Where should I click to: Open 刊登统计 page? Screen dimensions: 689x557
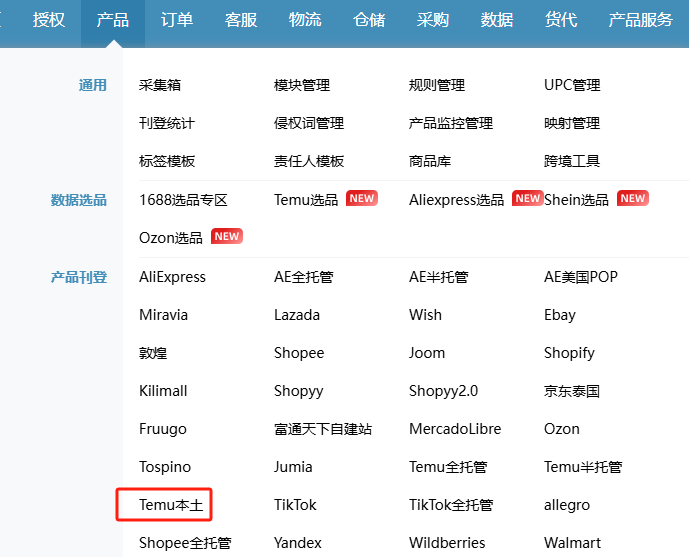pyautogui.click(x=167, y=123)
